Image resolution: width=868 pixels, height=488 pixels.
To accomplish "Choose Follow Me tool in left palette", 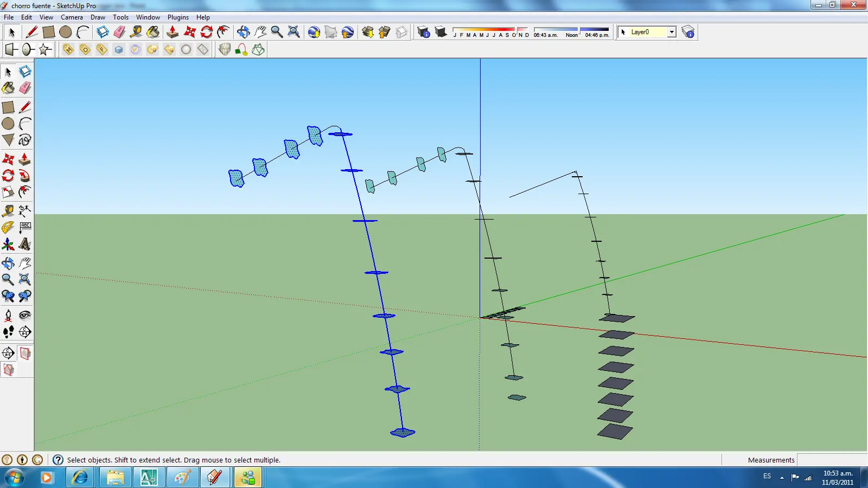I will pos(25,176).
